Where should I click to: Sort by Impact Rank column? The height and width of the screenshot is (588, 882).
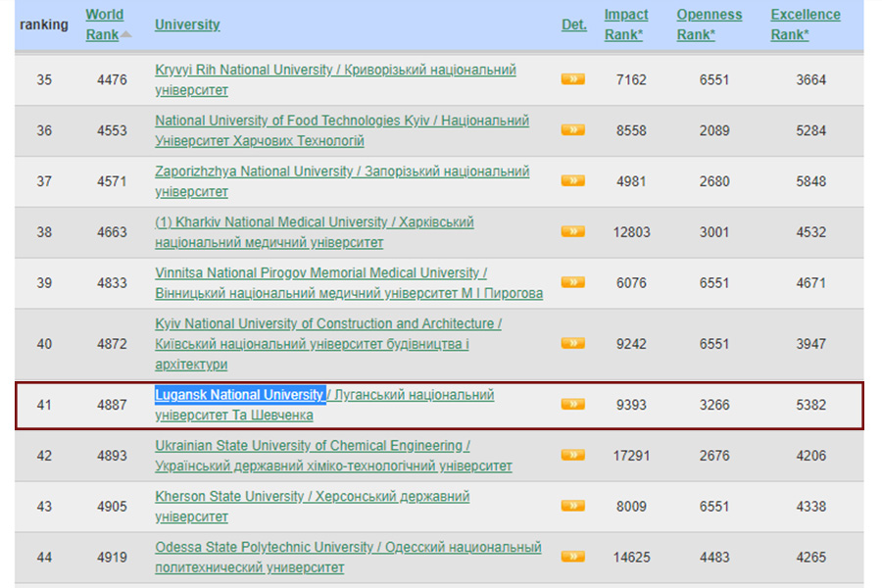626,24
